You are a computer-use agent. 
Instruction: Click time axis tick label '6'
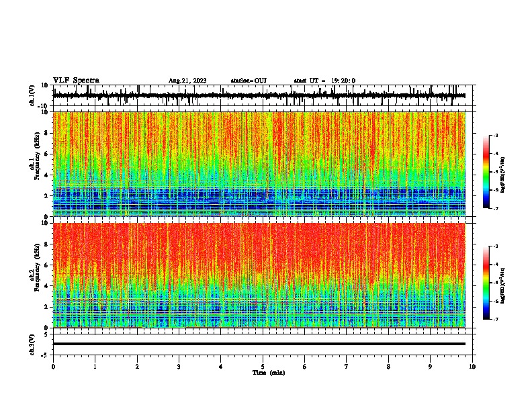click(x=305, y=367)
